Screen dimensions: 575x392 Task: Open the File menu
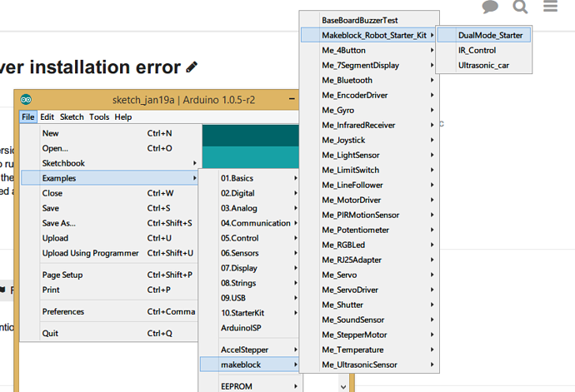pos(28,117)
